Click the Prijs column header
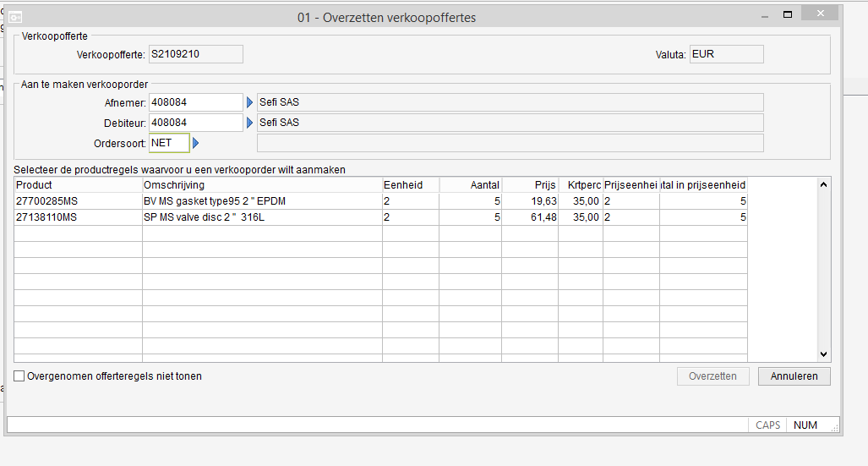Image resolution: width=868 pixels, height=466 pixels. click(x=530, y=185)
